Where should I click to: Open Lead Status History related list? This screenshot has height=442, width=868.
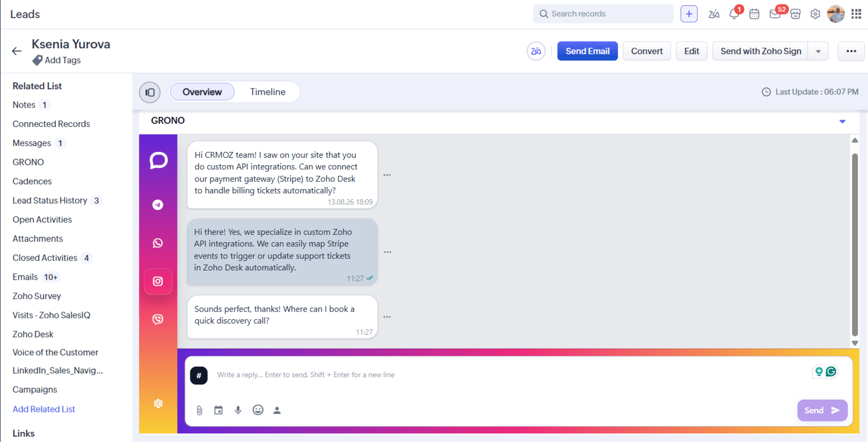coord(50,200)
